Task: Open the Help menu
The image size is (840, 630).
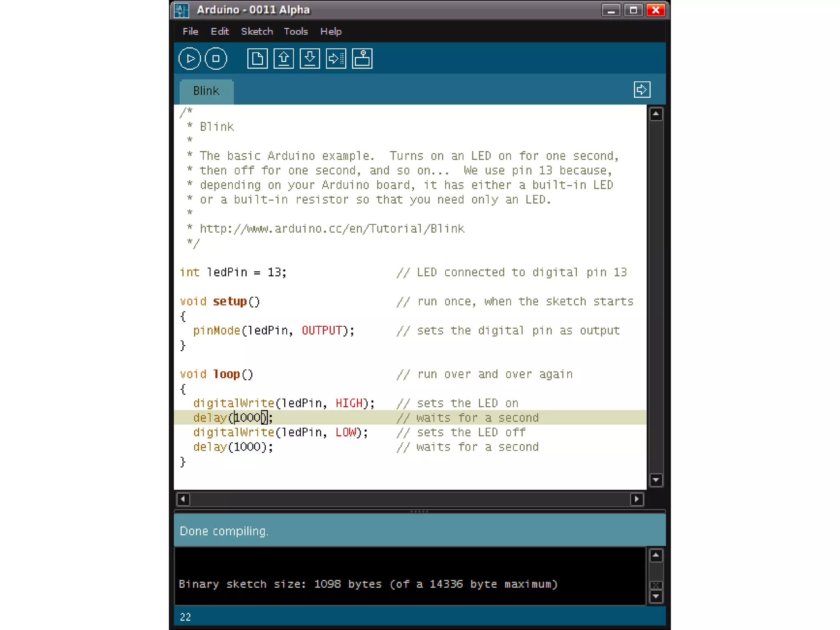Action: pyautogui.click(x=331, y=32)
